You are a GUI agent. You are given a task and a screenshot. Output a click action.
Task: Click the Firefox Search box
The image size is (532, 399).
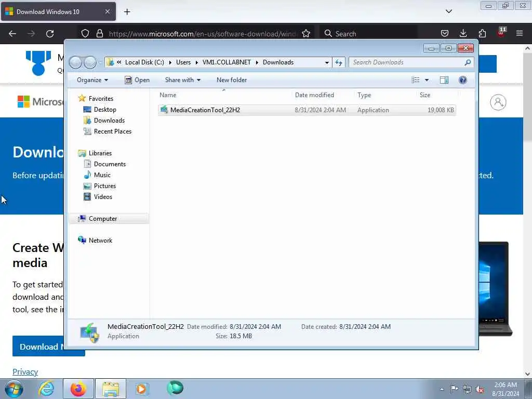368,34
